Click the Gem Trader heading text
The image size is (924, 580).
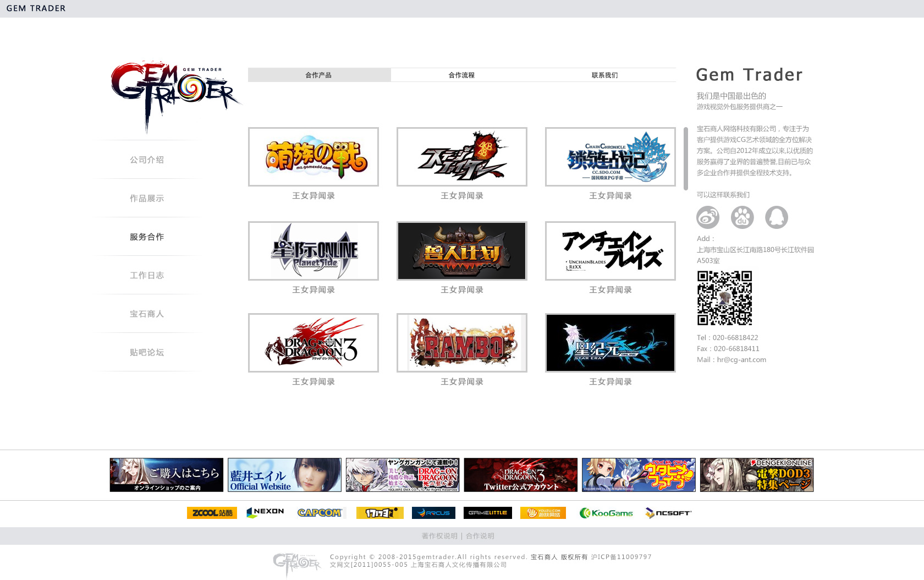pyautogui.click(x=749, y=75)
